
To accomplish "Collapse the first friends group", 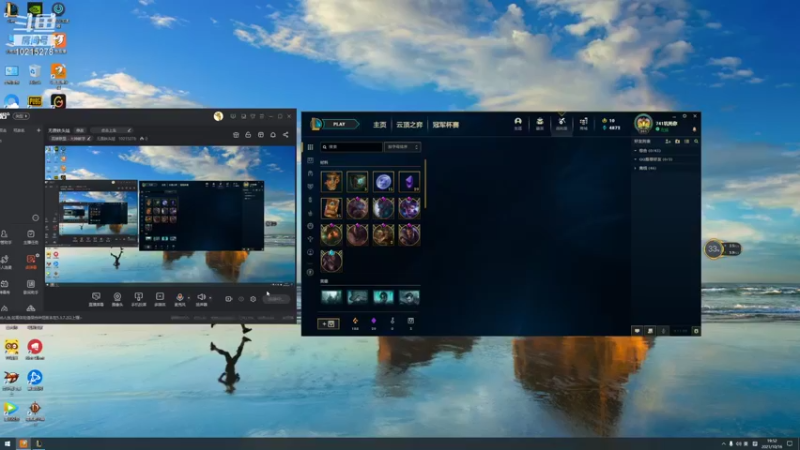I will tap(636, 151).
